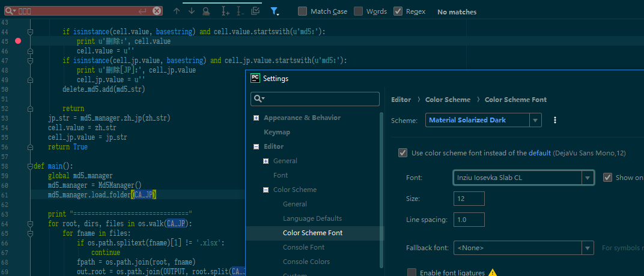
Task: Select Console Font tree item
Action: tap(303, 247)
